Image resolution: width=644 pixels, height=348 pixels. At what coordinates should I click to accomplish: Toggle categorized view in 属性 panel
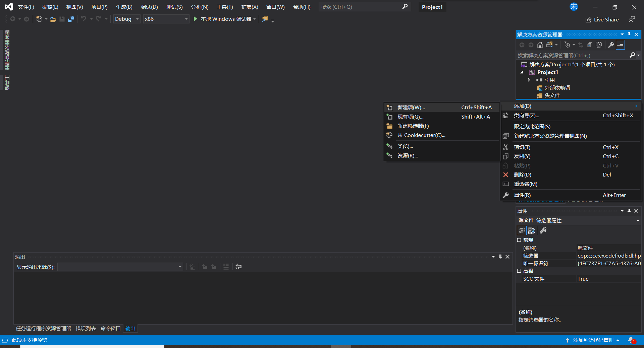point(521,230)
